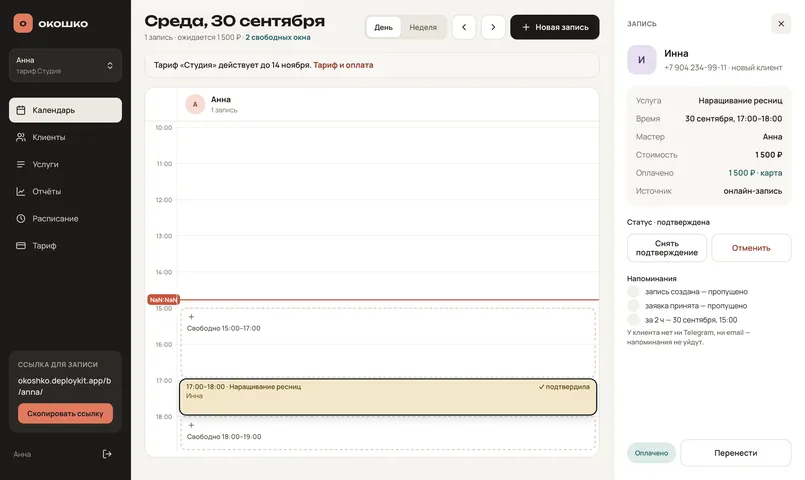The height and width of the screenshot is (480, 805).
Task: Open the Тариф menu item
Action: pyautogui.click(x=65, y=246)
